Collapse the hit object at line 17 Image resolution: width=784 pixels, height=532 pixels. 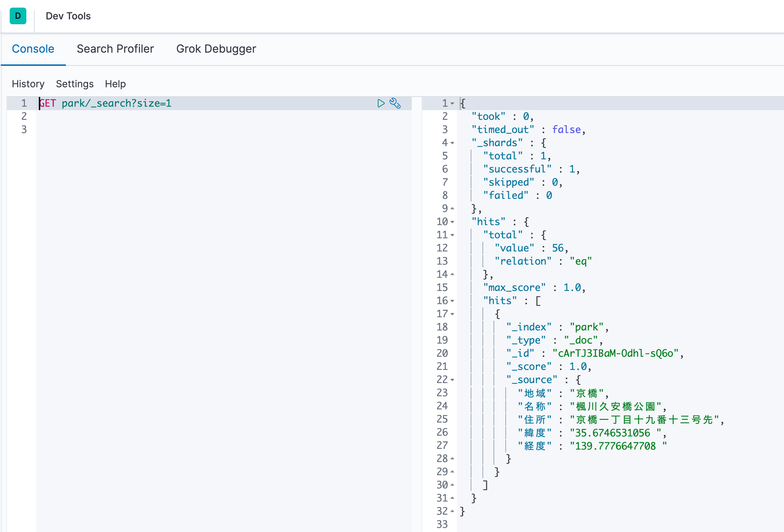[x=452, y=314]
